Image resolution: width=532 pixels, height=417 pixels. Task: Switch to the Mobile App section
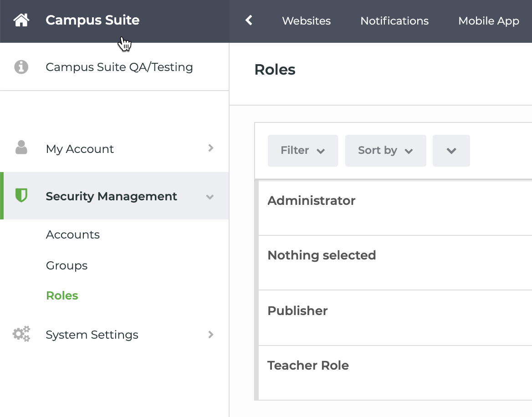click(x=488, y=20)
